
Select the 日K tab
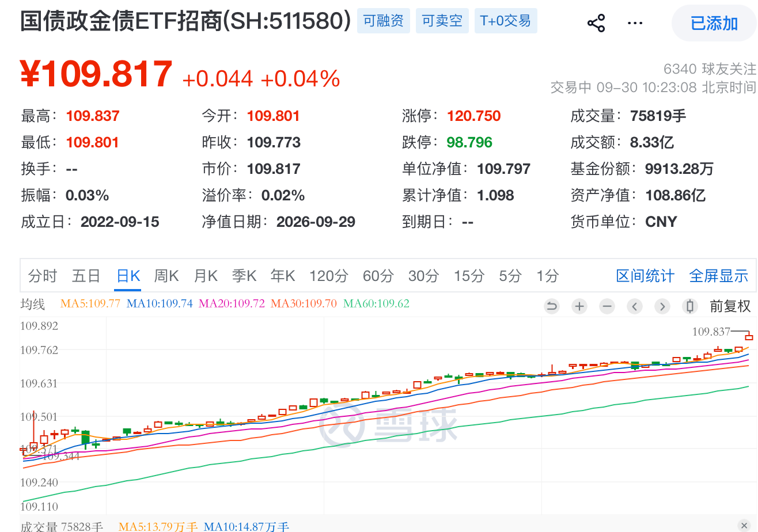[x=128, y=276]
